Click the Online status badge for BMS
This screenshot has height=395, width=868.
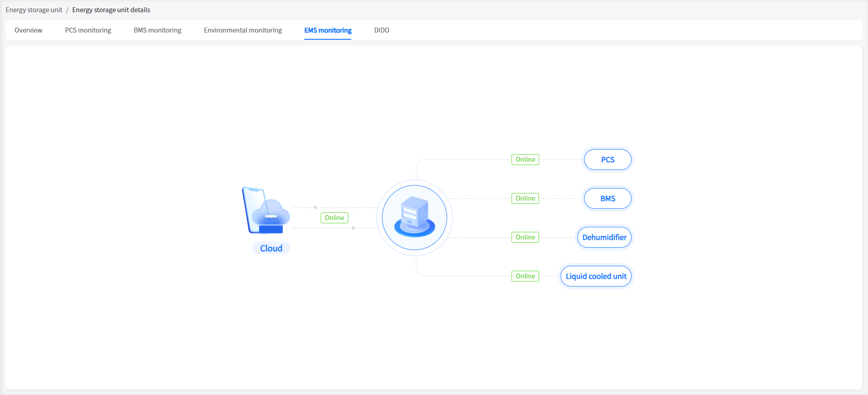(525, 198)
